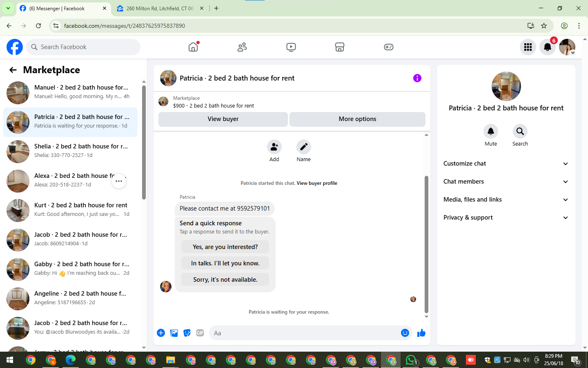Attach a photo with the image icon

coord(174,333)
